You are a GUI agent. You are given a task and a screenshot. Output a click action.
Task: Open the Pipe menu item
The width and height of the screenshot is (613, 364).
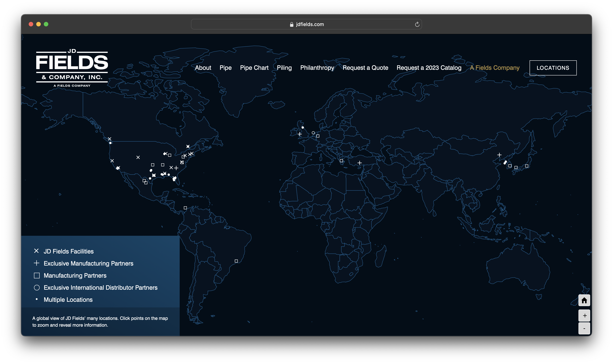226,68
